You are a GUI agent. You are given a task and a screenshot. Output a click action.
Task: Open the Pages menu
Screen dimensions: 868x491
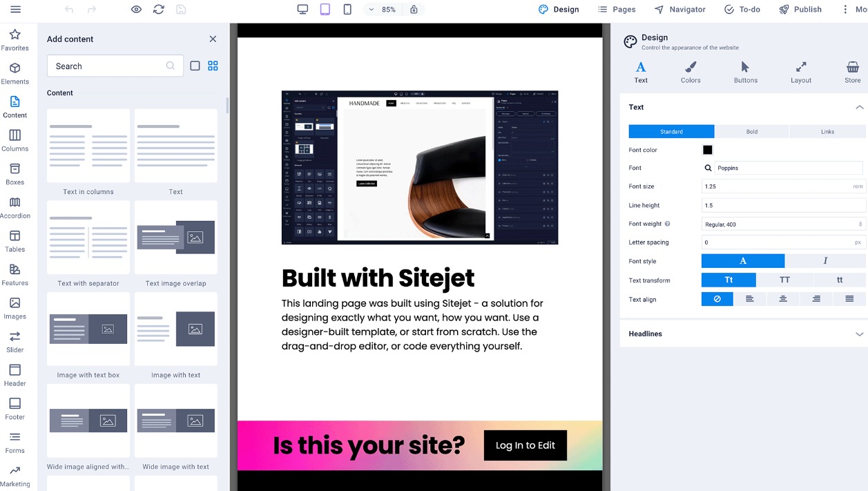(x=617, y=9)
